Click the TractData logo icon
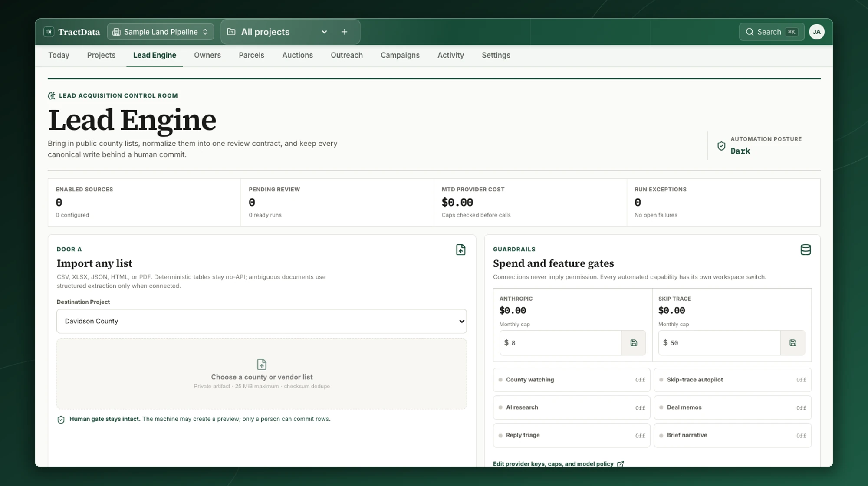This screenshot has height=486, width=868. click(49, 32)
